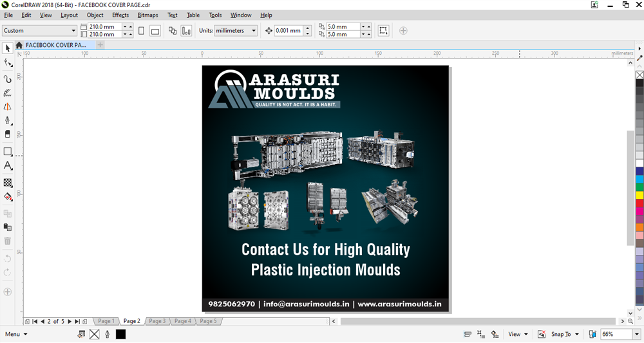The width and height of the screenshot is (644, 343).
Task: Open the File menu
Action: tap(8, 15)
